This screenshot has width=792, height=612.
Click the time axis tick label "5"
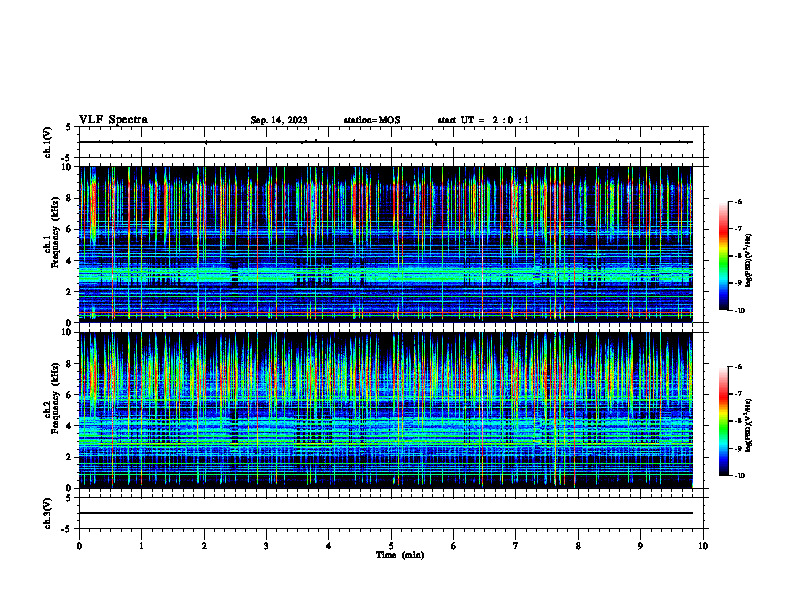tap(391, 546)
